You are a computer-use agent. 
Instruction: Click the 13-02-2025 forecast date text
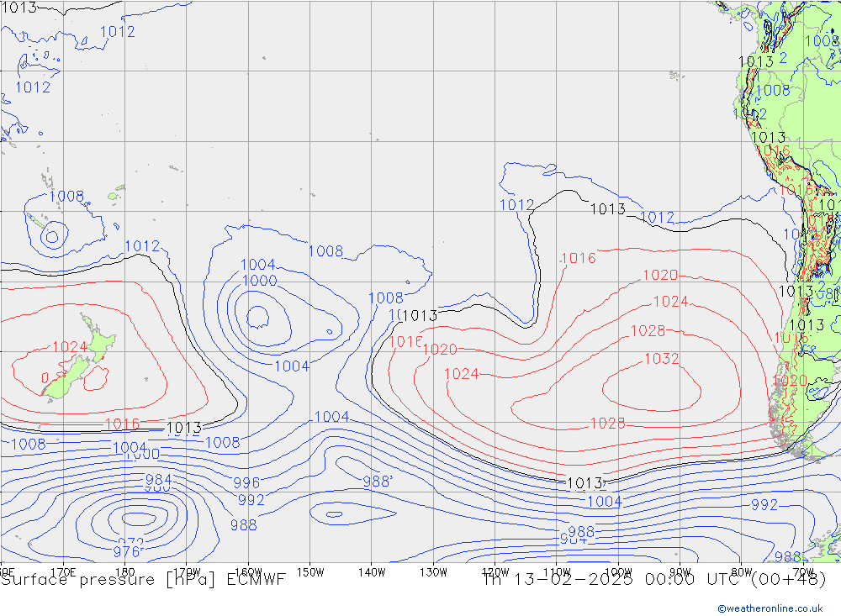coord(582,579)
